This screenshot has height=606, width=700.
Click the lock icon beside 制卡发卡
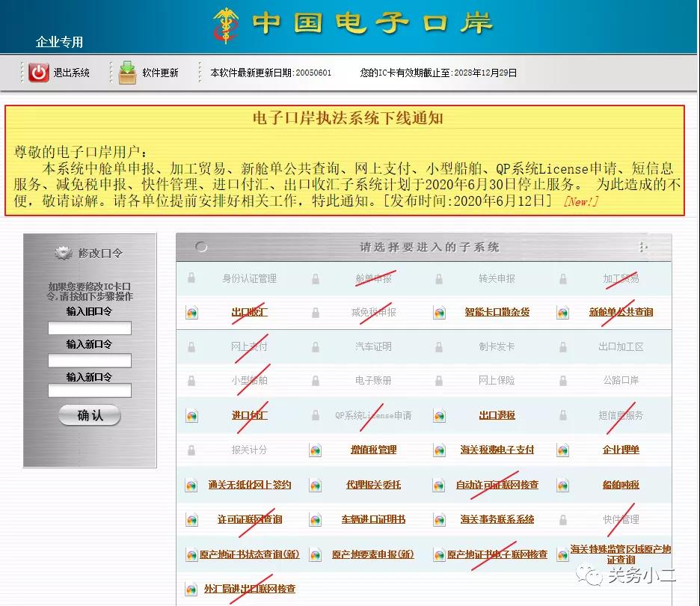(439, 346)
